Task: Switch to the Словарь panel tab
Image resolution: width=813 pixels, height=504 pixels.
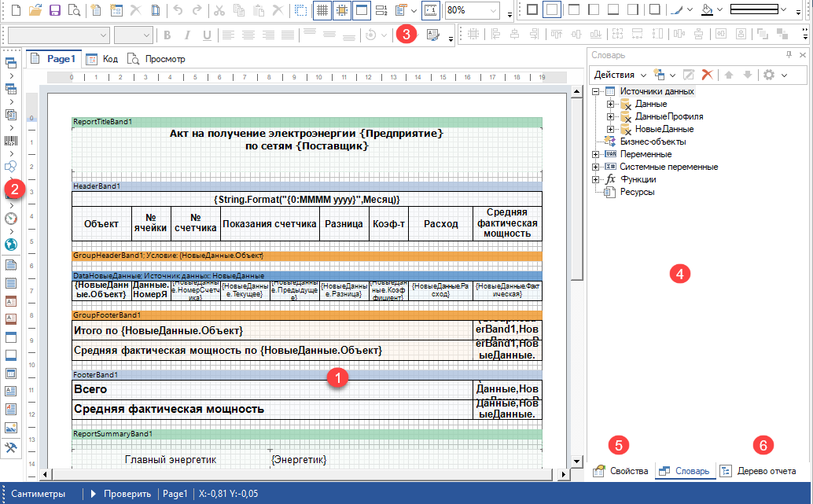Action: tap(684, 471)
